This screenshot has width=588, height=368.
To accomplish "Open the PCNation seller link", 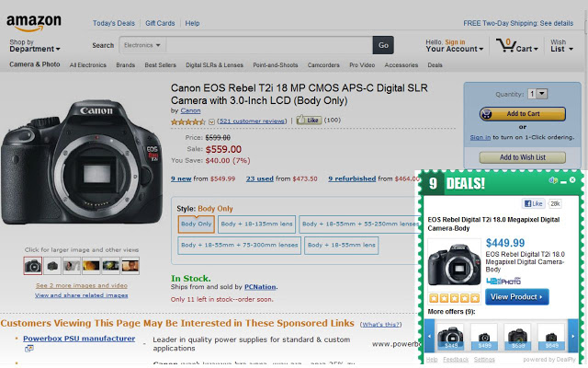I will tap(260, 287).
